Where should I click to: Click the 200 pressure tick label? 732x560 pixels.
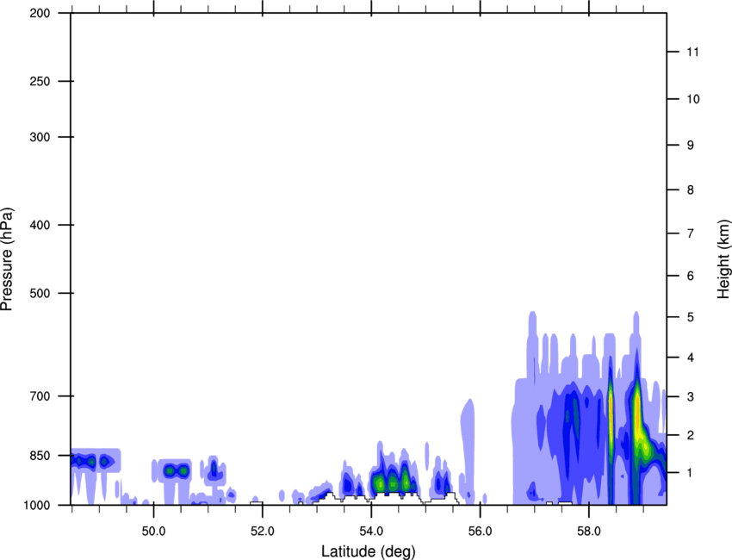40,13
